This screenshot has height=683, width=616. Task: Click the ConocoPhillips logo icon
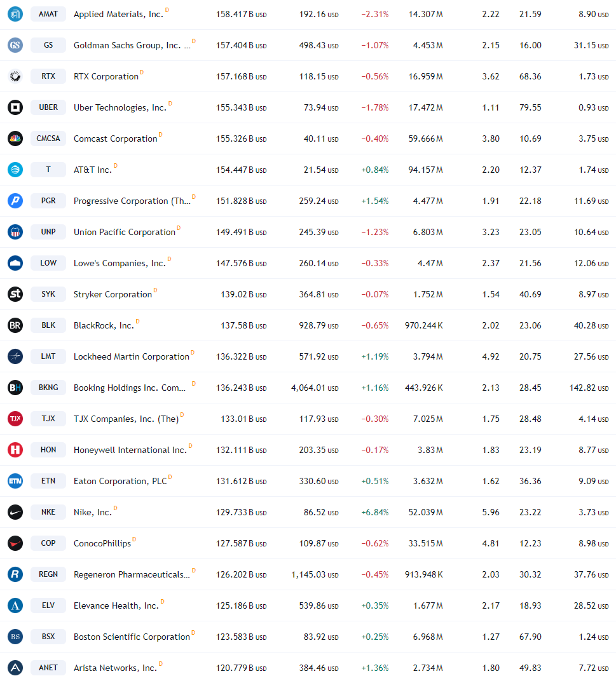click(15, 544)
